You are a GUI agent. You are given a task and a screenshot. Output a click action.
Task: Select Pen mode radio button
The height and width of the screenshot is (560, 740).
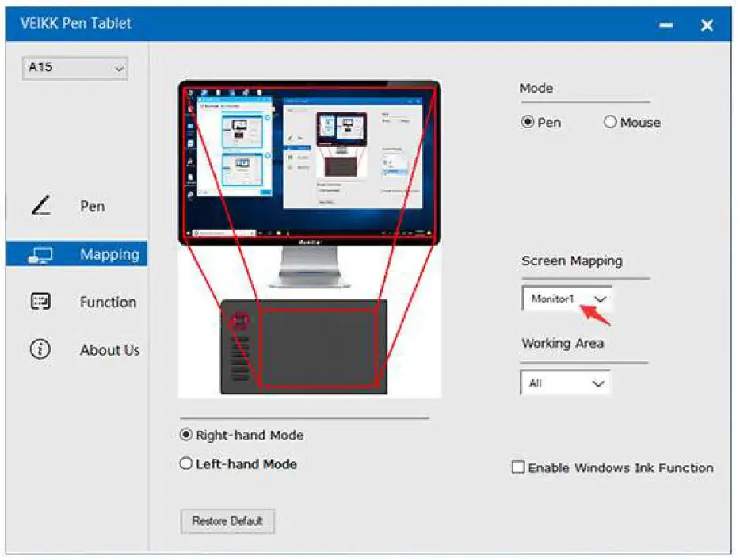click(528, 122)
